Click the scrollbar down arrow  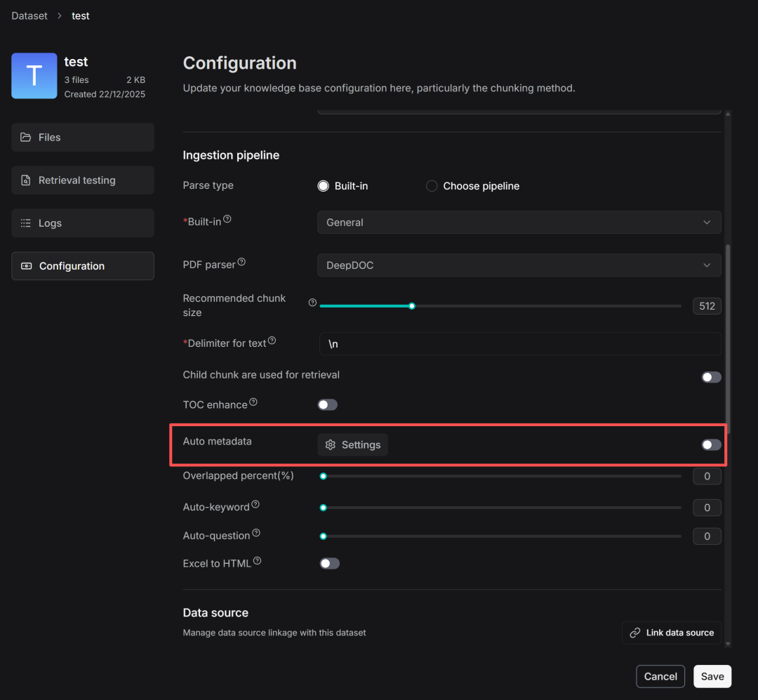[728, 644]
